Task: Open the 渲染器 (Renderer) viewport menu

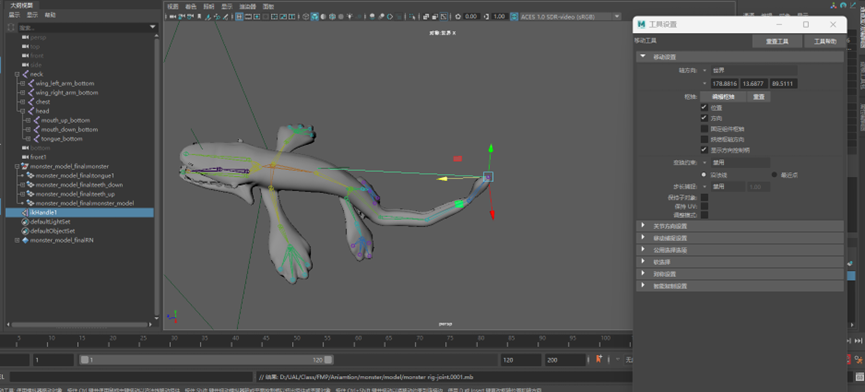Action: coord(247,7)
